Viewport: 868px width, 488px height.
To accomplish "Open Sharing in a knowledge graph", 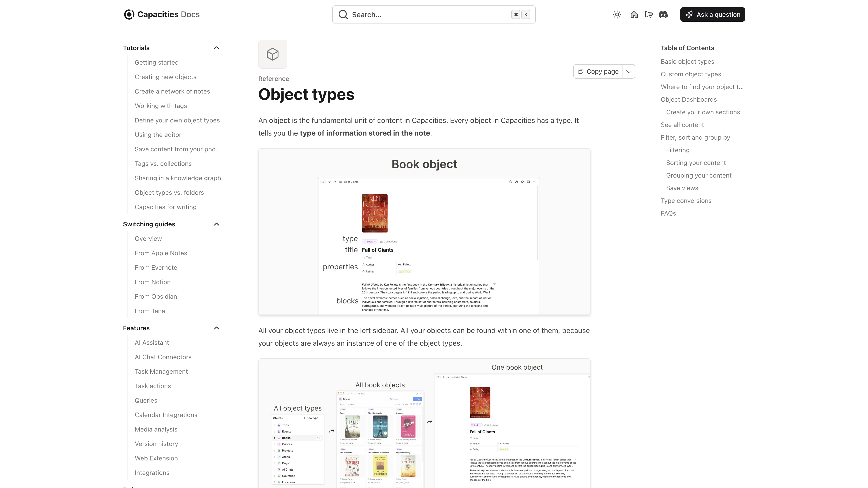I will [x=178, y=178].
